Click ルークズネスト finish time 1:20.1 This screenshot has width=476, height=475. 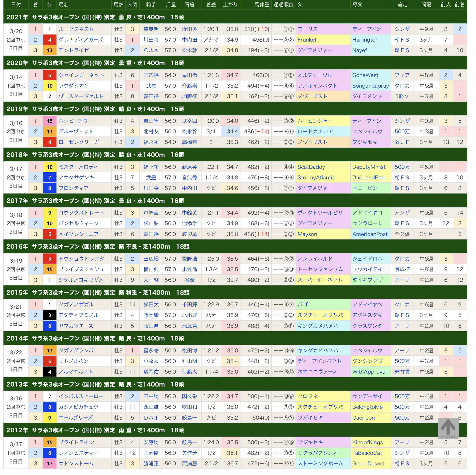(x=211, y=29)
